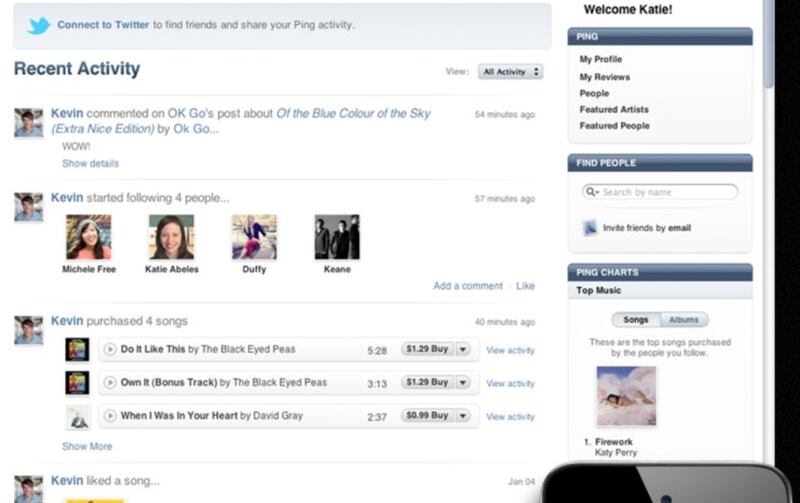Screen dimensions: 800x503
Task: Buy When I Was In Your Heart for $0.99
Action: coord(427,416)
